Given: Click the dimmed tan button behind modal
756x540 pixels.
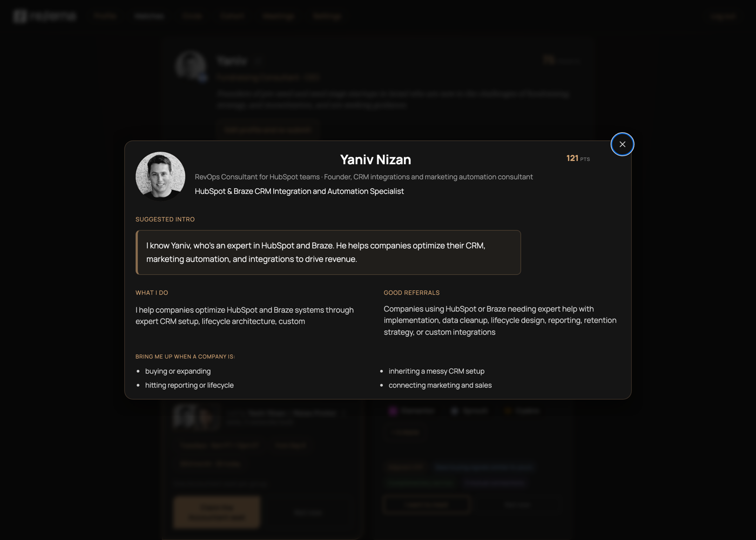Looking at the screenshot, I should coord(217,512).
